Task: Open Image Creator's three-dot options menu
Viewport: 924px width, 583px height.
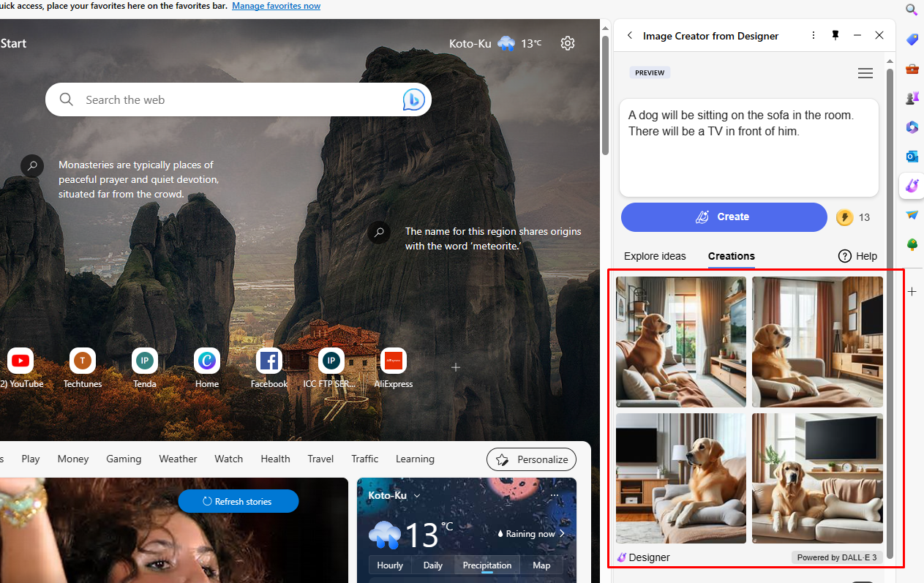Action: (x=813, y=34)
